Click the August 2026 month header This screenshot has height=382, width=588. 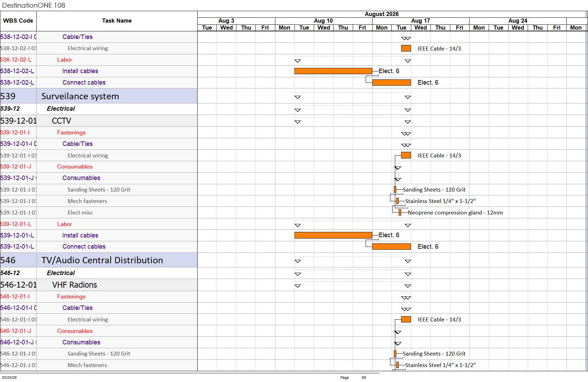tap(382, 14)
